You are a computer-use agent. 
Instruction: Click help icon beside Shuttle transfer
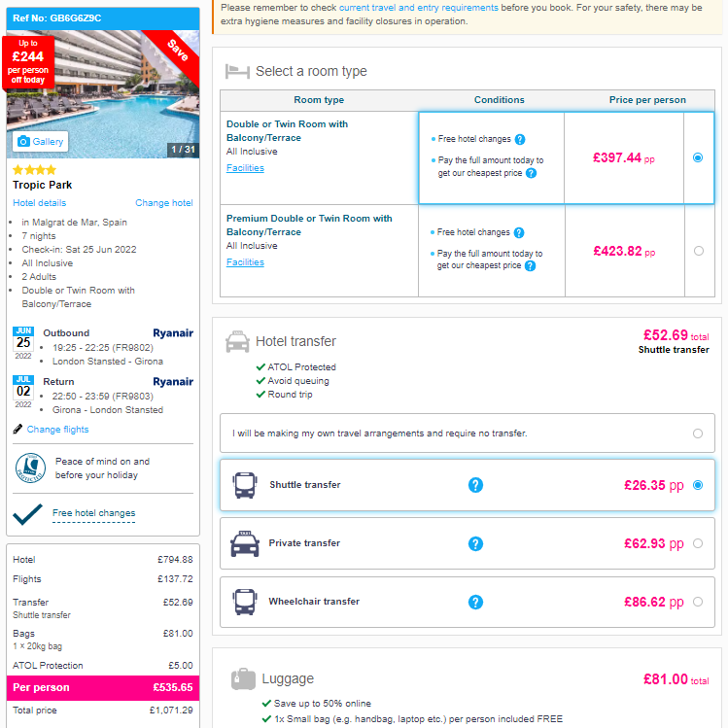[475, 485]
